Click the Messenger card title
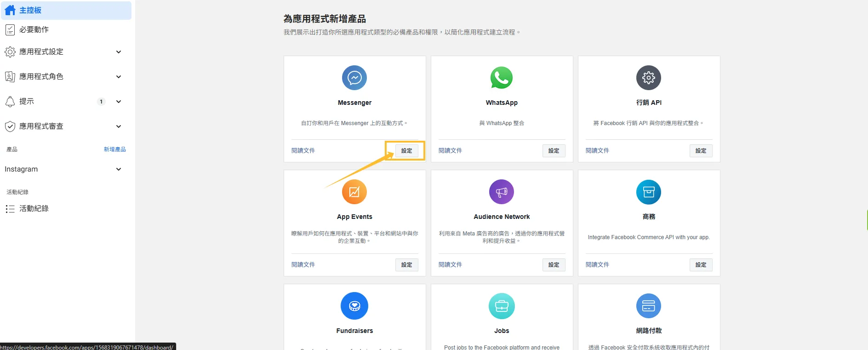The height and width of the screenshot is (350, 868). click(x=354, y=103)
